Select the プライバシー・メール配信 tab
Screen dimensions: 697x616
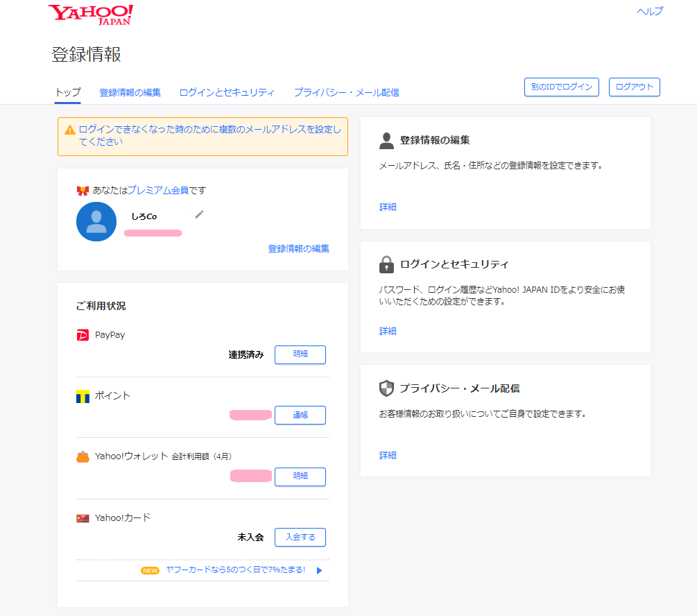pos(346,92)
